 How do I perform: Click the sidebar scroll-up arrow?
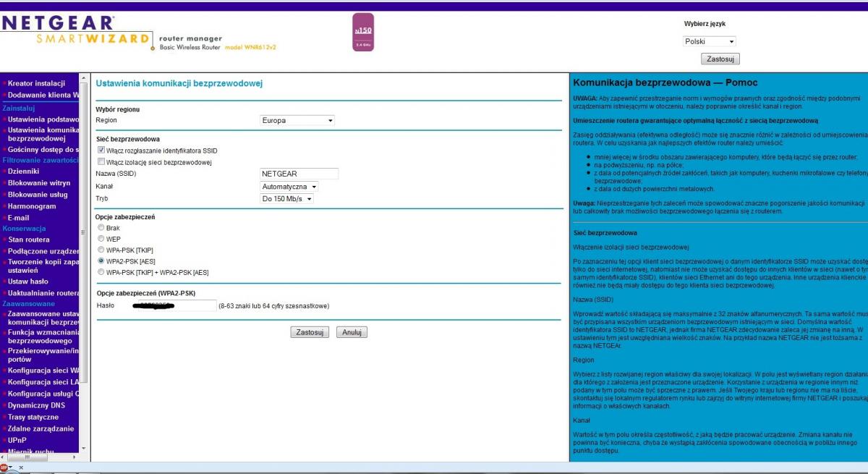click(x=82, y=77)
